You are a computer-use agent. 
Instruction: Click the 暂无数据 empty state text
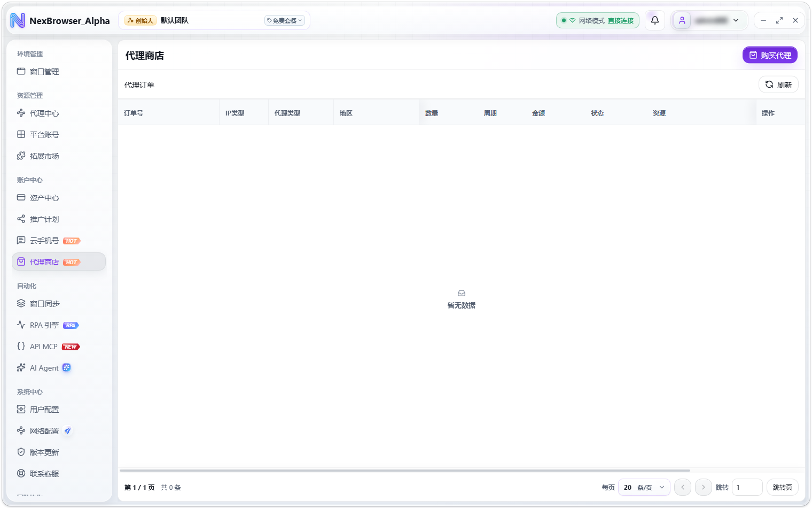pyautogui.click(x=462, y=305)
